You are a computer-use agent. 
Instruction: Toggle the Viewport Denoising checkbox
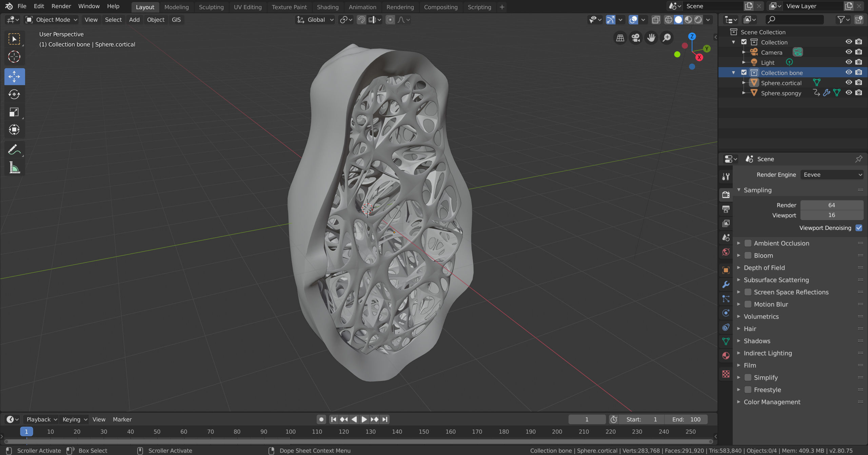[x=859, y=228]
